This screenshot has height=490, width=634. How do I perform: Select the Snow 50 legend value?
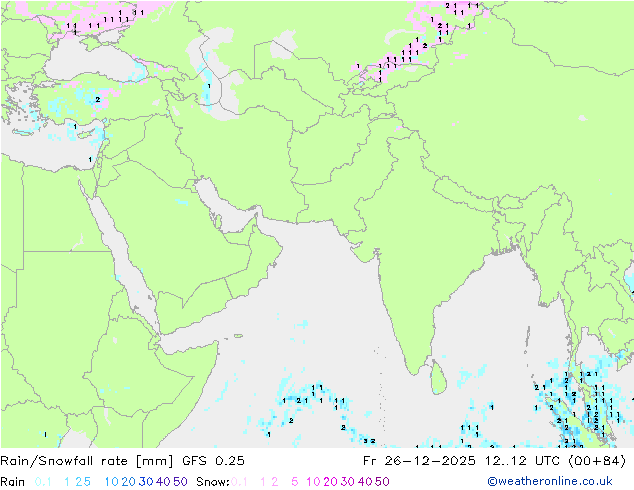pos(382,482)
